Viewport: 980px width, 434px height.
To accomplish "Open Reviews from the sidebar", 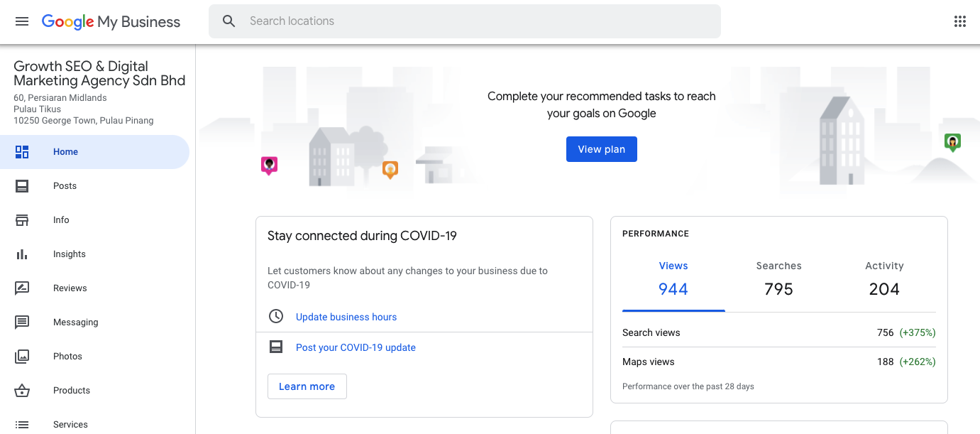I will click(x=94, y=288).
